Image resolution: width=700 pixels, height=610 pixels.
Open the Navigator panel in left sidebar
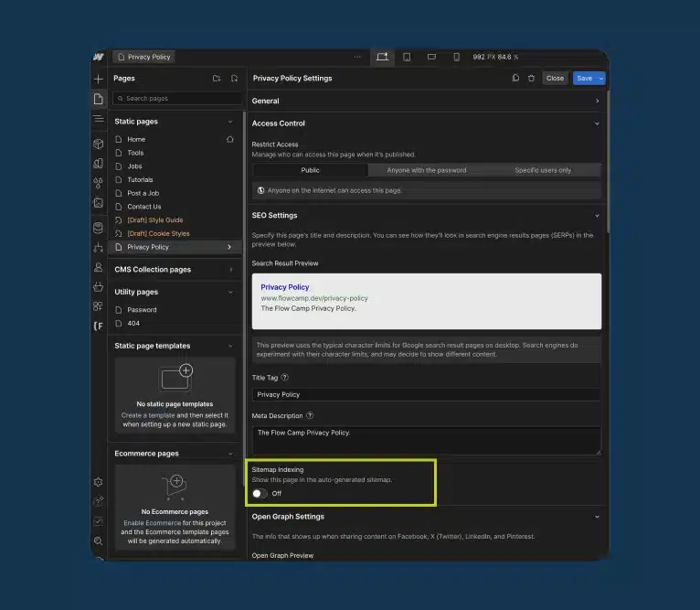(98, 119)
